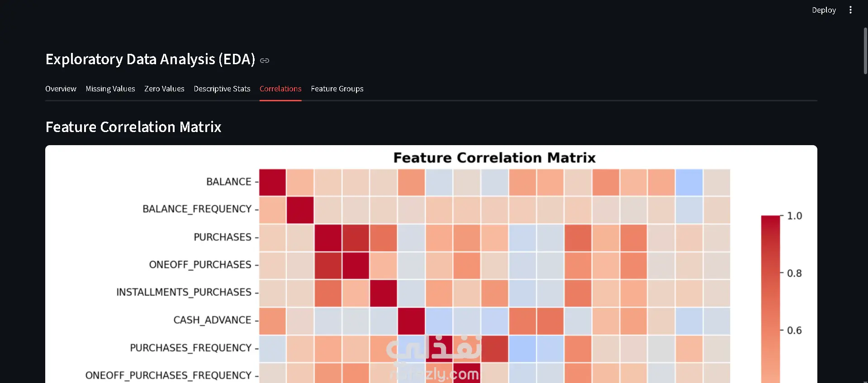The width and height of the screenshot is (868, 383).
Task: Click the CASH_ADVANCE axis label
Action: click(212, 320)
